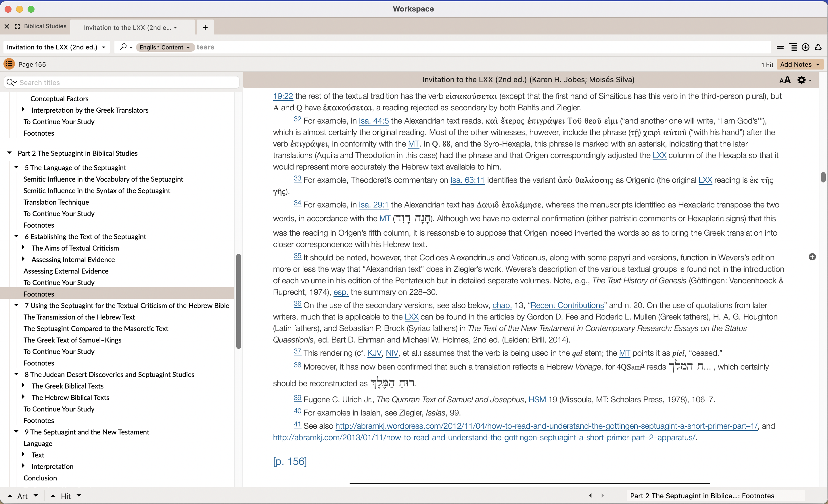Image resolution: width=828 pixels, height=504 pixels.
Task: Follow the Recent Contributions link
Action: tap(567, 305)
